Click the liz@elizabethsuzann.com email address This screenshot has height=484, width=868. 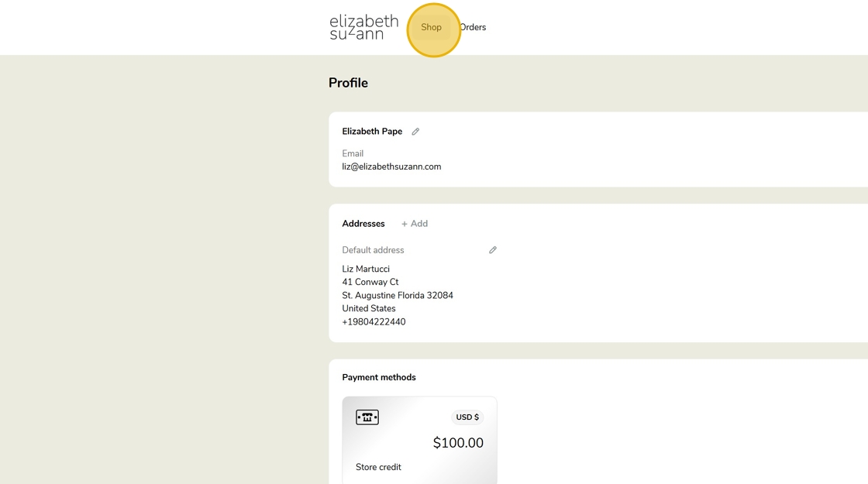pos(391,166)
